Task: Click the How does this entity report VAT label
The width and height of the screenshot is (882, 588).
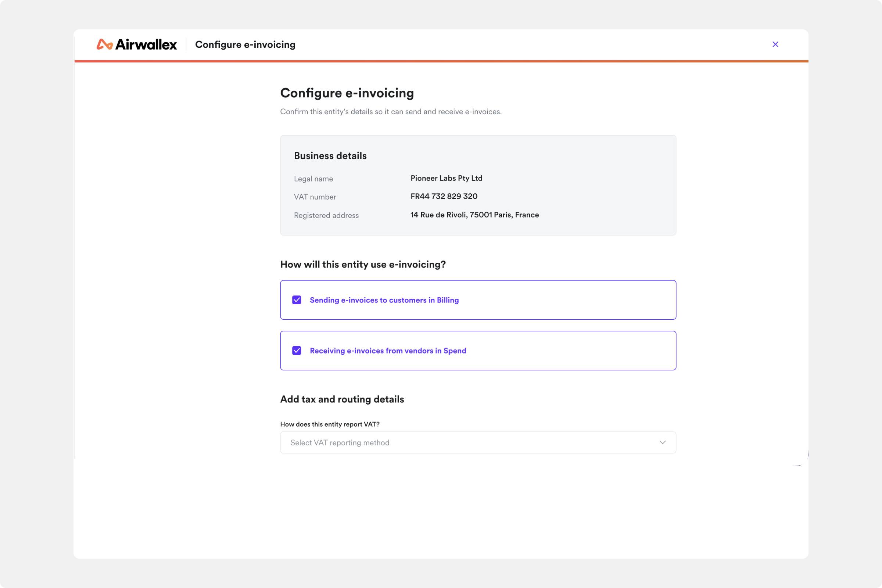Action: [330, 424]
